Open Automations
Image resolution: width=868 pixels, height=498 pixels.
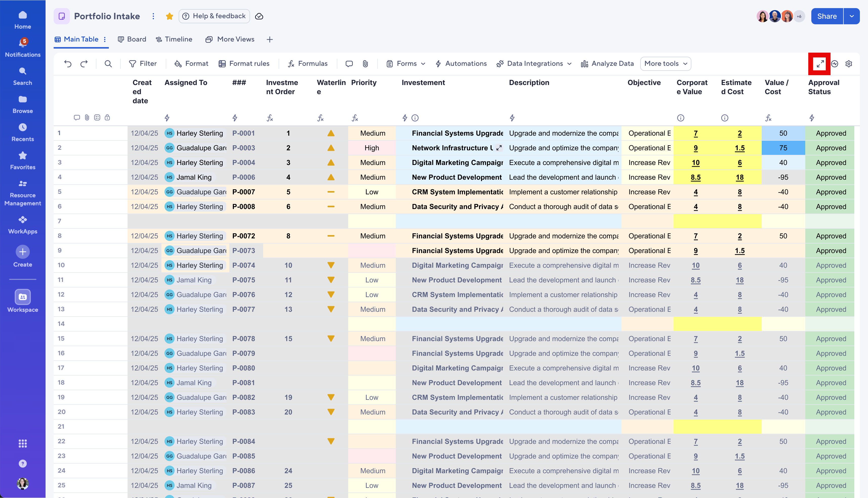point(461,64)
